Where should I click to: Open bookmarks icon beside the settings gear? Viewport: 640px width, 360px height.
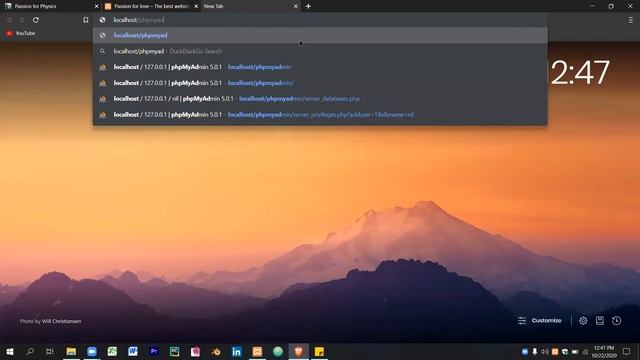click(600, 320)
